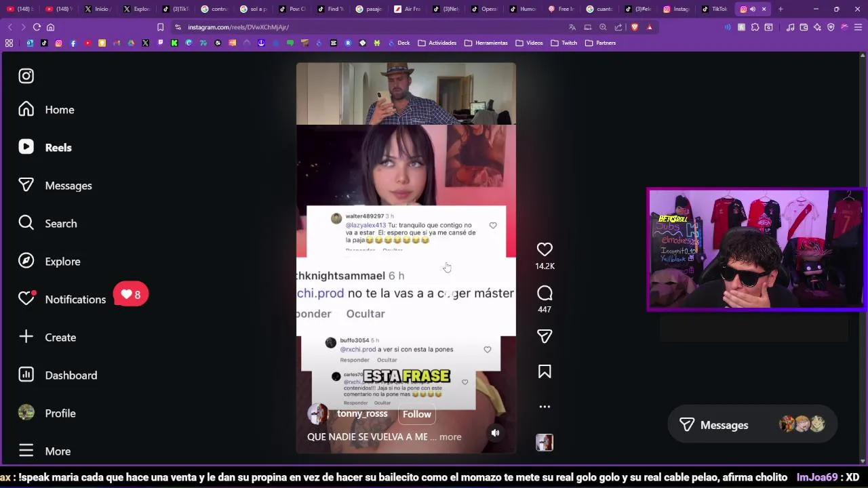Click the browser back arrow
This screenshot has height=488, width=868.
9,27
